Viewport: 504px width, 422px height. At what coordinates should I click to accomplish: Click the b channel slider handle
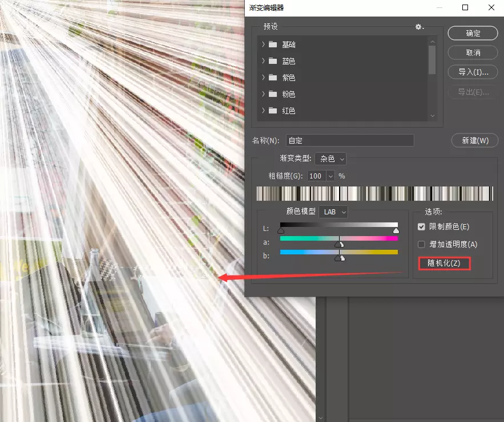(x=340, y=258)
